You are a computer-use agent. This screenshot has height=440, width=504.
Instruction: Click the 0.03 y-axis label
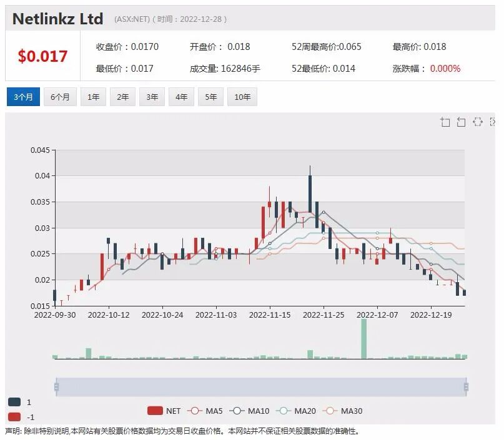tap(42, 228)
